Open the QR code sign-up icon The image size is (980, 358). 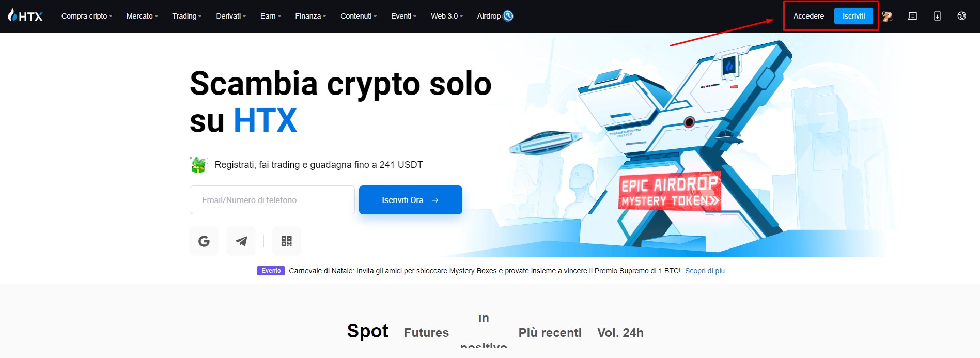click(x=287, y=241)
